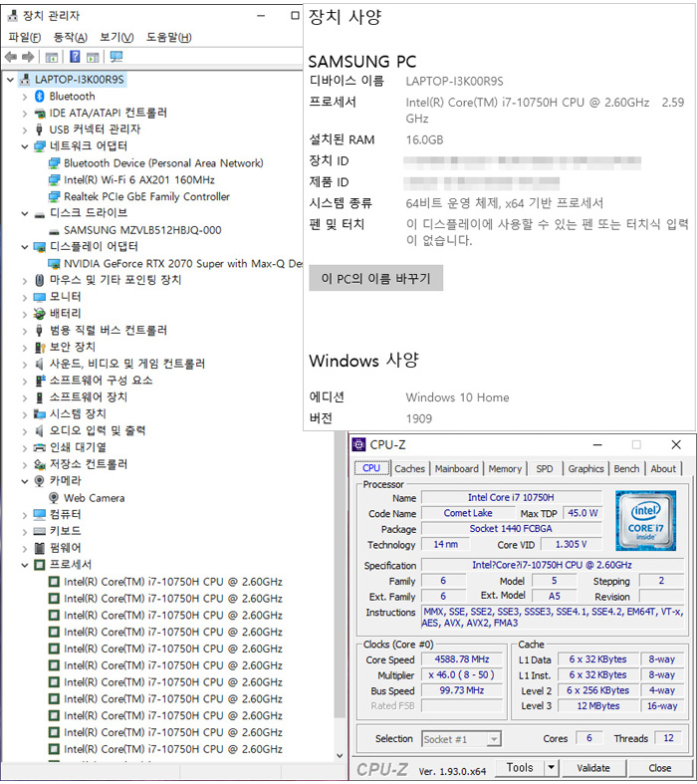Click the Web Camera device icon
The height and width of the screenshot is (784, 697).
(55, 498)
